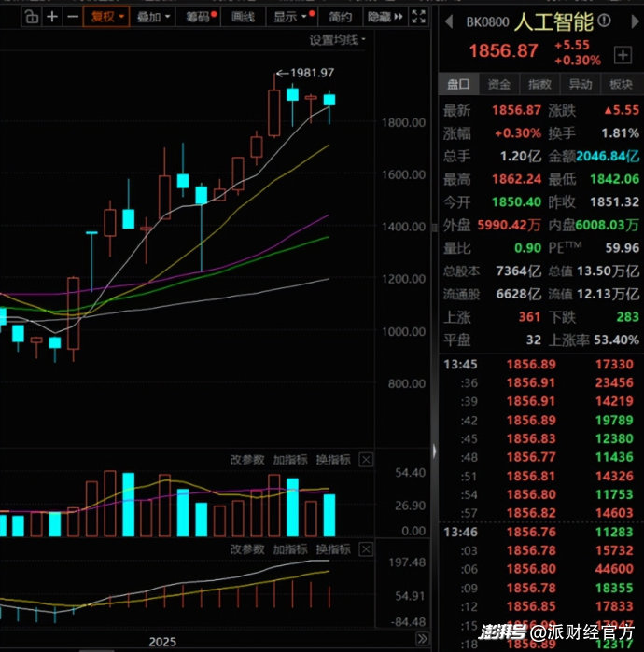
Task: Go to previous stock with left arrow
Action: 449,21
